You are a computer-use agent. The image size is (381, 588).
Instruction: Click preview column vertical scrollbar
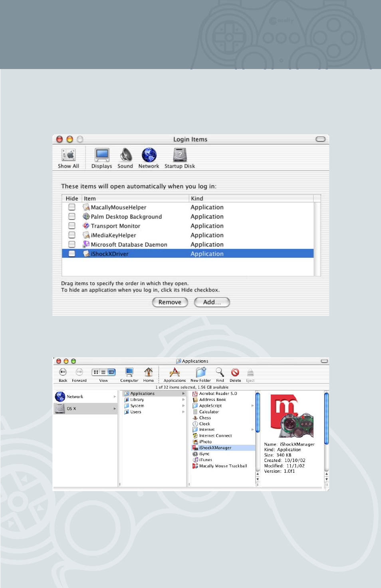coord(327,419)
